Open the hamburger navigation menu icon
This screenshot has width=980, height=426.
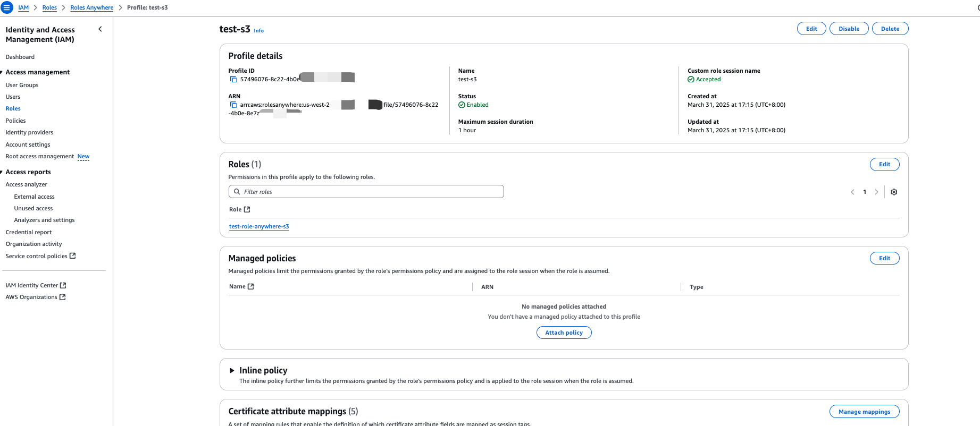pyautogui.click(x=7, y=8)
